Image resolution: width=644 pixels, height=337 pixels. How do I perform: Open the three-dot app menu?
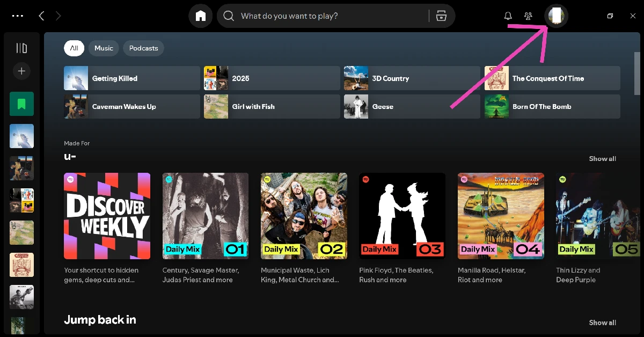tap(18, 16)
